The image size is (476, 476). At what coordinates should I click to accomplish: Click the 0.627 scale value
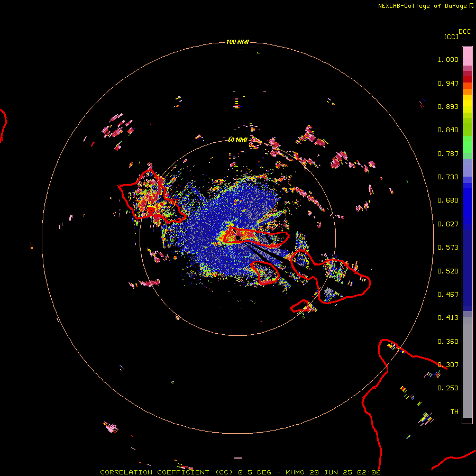click(448, 224)
